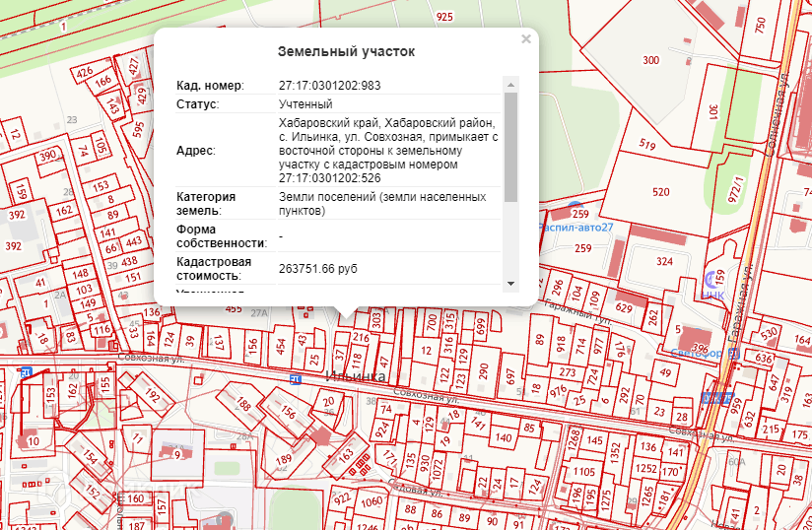This screenshot has height=530, width=812.
Task: Click the bus stop icon left of Ильинка label
Action: tap(296, 379)
